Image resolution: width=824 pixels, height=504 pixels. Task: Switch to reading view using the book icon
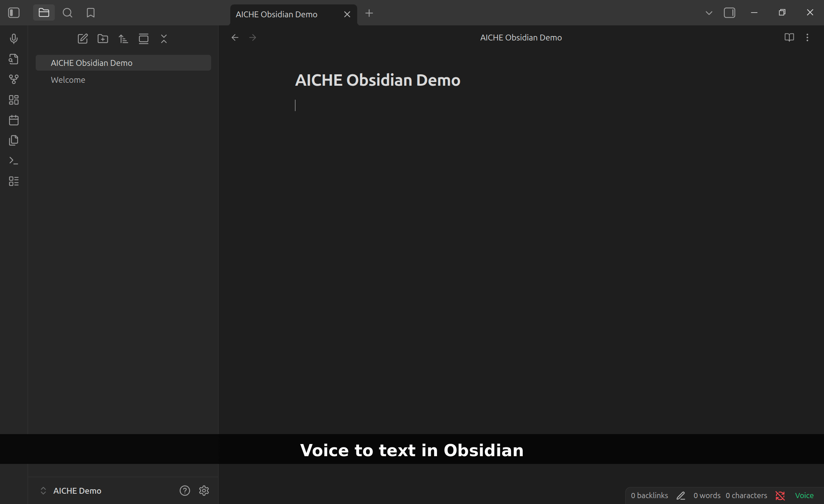[789, 37]
